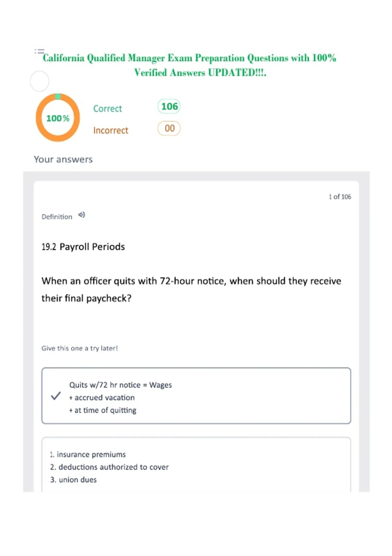This screenshot has width=392, height=556.
Task: Click the 'Your answers' heading
Action: tap(63, 159)
